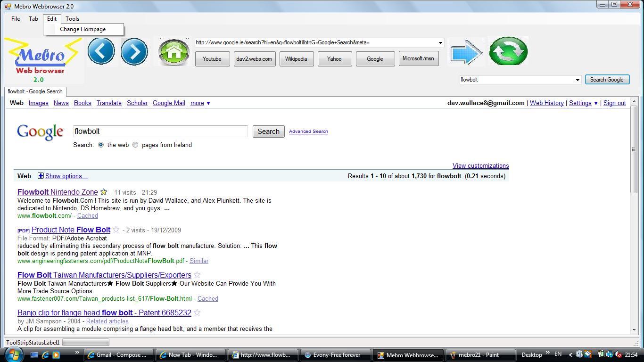Open the Tools menu
Screen dimensions: 644x362
pos(72,19)
